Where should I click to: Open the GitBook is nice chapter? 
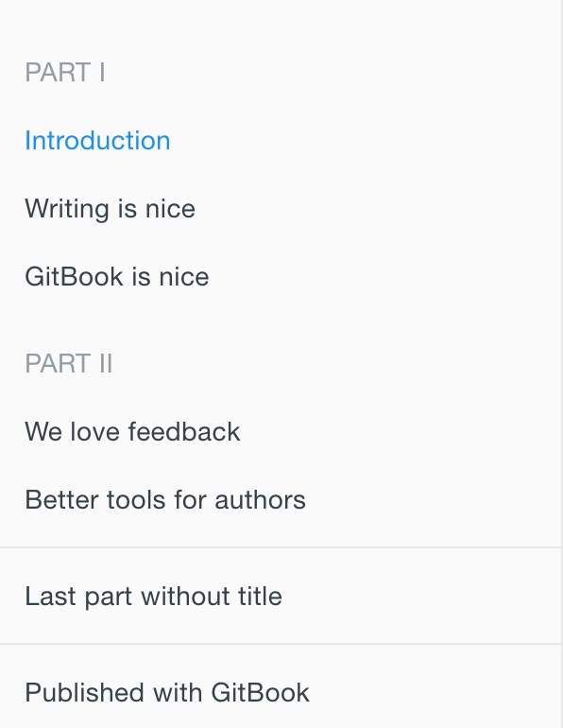coord(117,277)
